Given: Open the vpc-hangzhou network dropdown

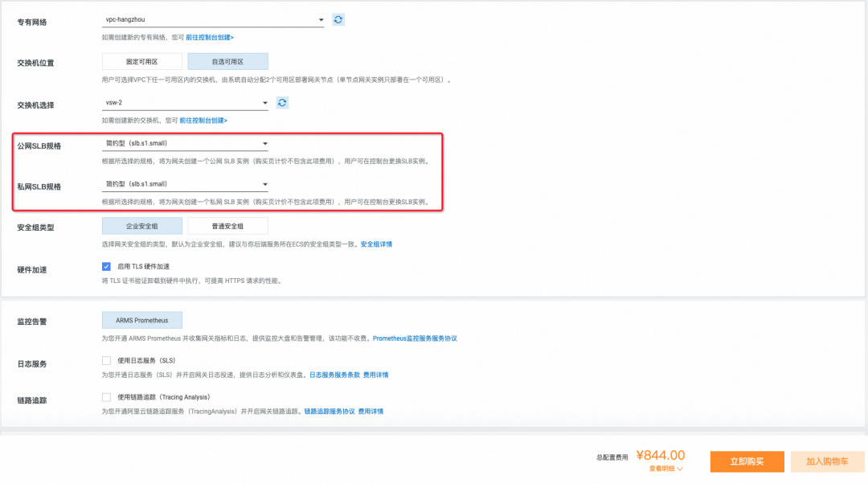Looking at the screenshot, I should coord(213,20).
